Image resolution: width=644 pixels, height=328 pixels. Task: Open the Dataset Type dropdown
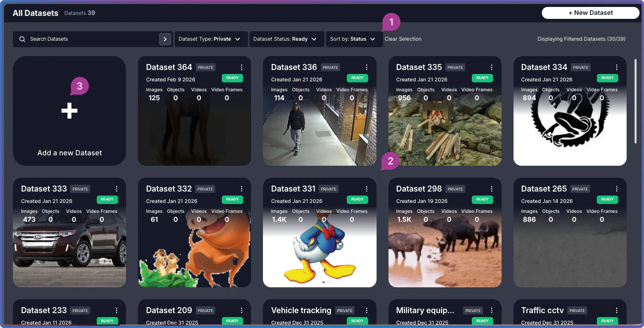click(211, 39)
